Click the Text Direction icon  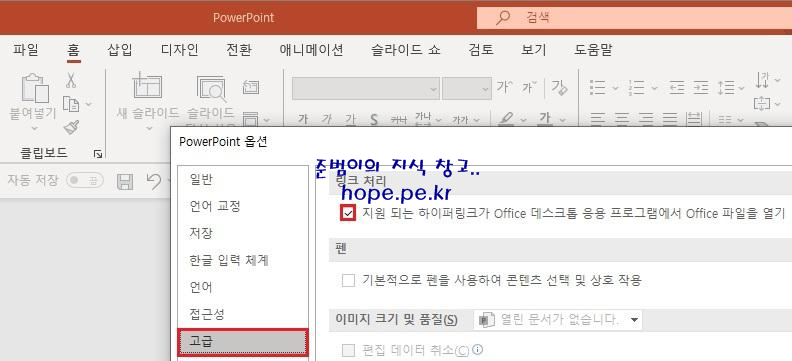762,80
